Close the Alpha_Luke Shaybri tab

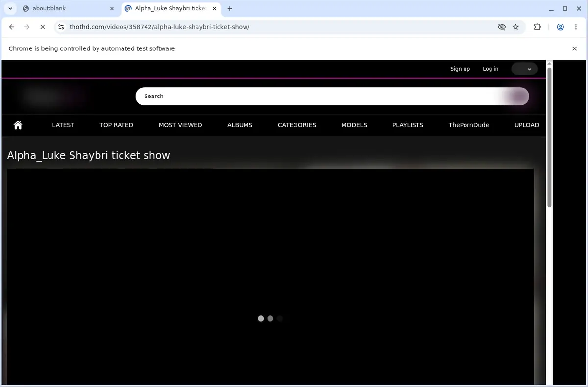point(215,8)
